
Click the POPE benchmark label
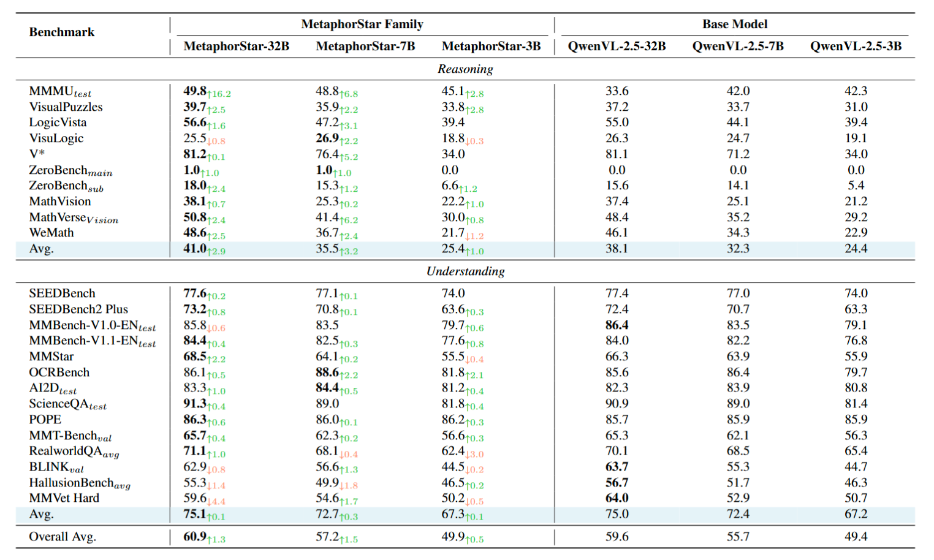(x=45, y=420)
